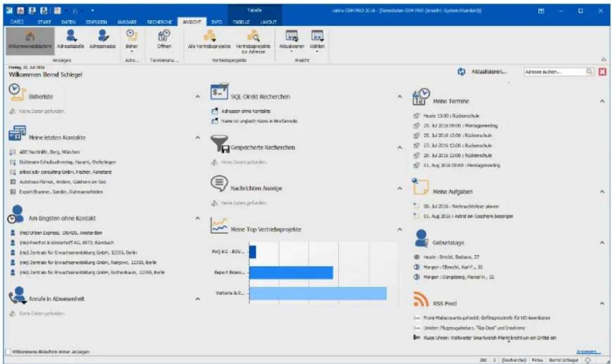Screen dimensions: 612x364
Task: Switch to the START ribbon tab
Action: tap(44, 22)
